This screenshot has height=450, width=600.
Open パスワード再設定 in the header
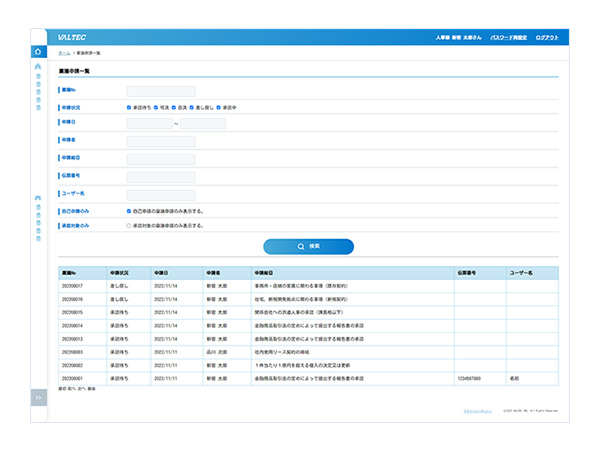coord(507,36)
